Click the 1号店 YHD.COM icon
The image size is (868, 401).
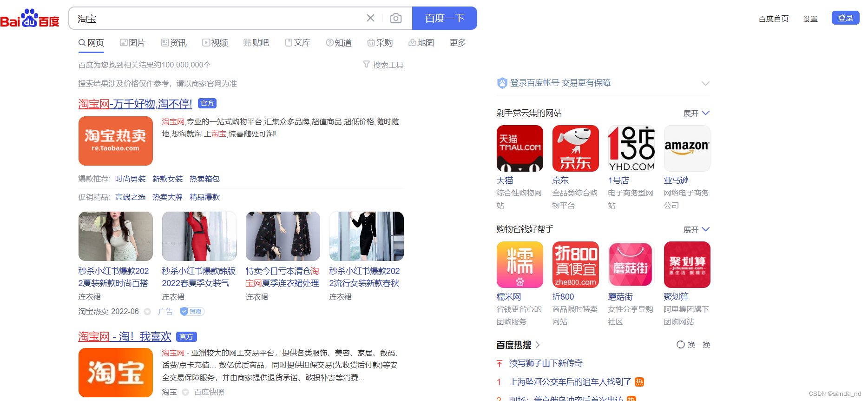[x=631, y=148]
